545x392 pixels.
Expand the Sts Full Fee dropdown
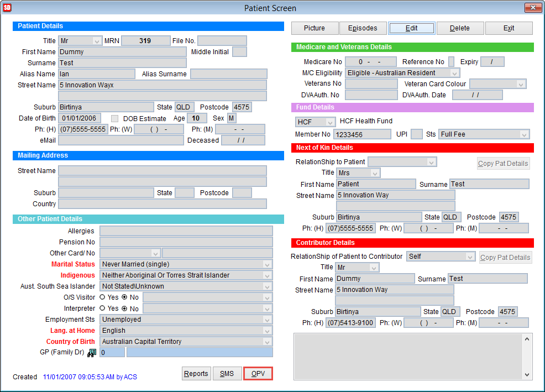524,134
